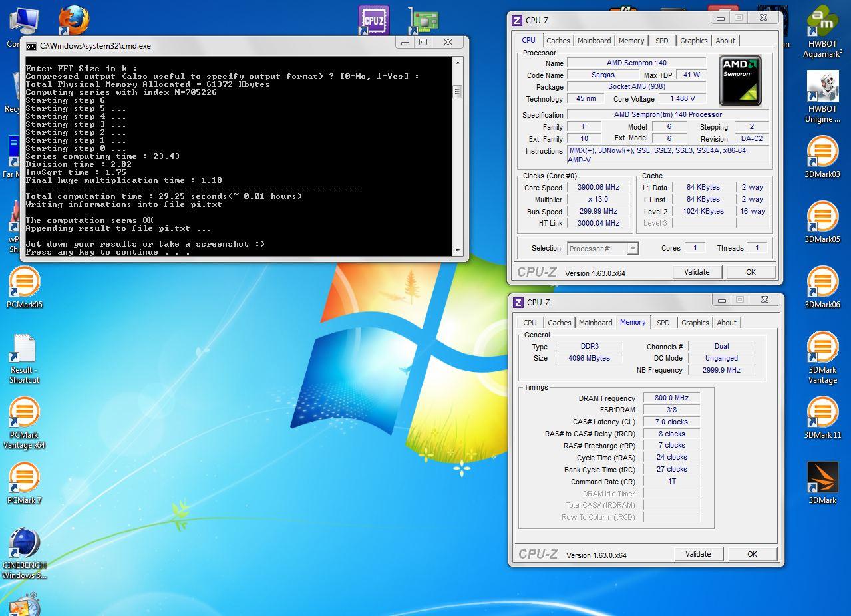
Task: Click the AMD Sempron 140 name field
Action: point(636,63)
